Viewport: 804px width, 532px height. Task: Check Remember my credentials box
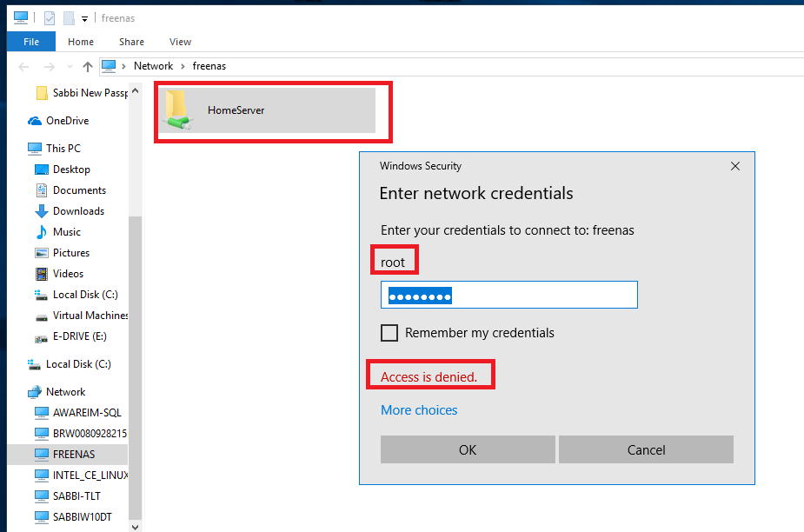(x=389, y=333)
